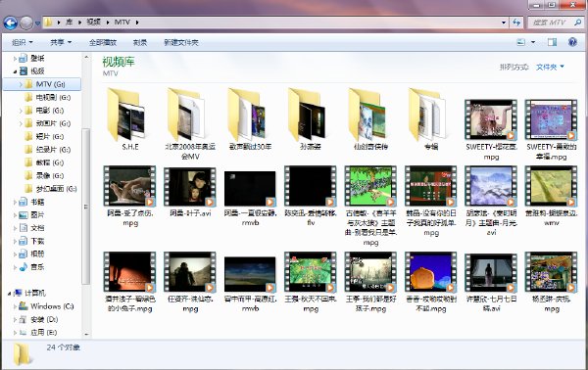The width and height of the screenshot is (588, 370).
Task: Click the 文档 library icon
Action: (x=24, y=228)
